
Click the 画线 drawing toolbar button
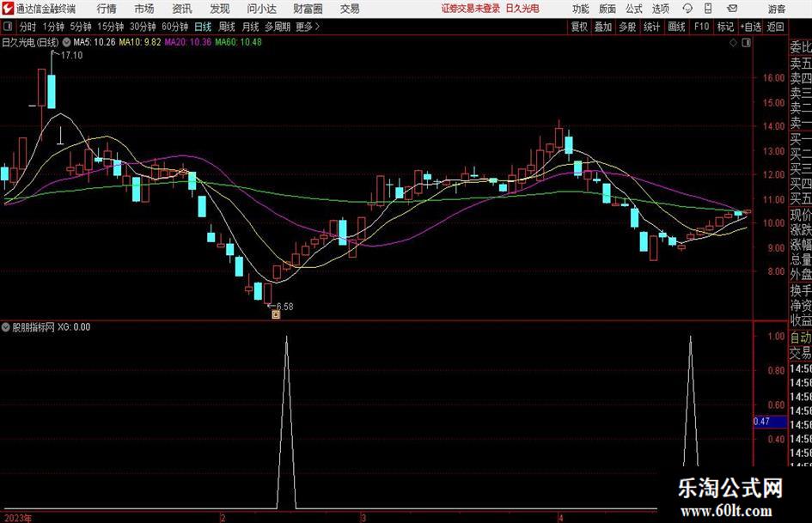(676, 27)
